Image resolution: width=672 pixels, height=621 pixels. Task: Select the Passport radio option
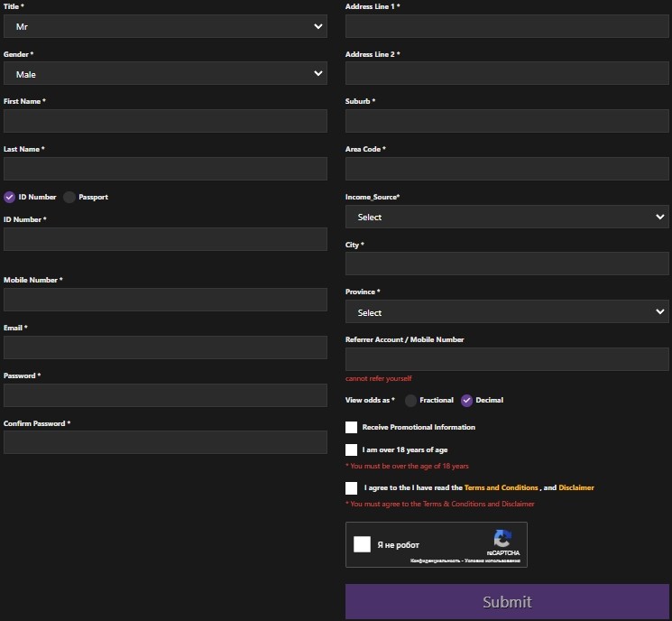[69, 198]
